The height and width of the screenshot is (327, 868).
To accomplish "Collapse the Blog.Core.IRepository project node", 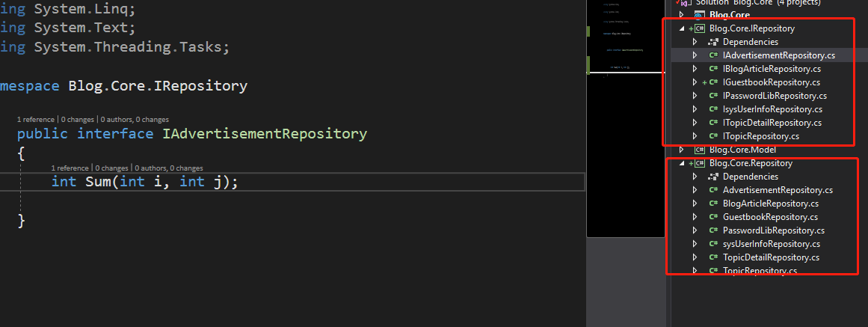I will (682, 28).
